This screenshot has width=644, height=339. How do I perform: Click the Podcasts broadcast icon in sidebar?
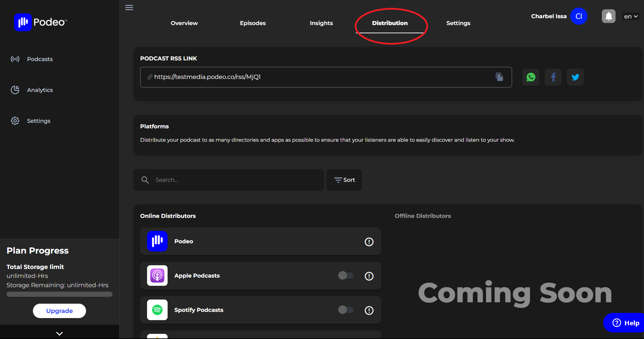pyautogui.click(x=15, y=59)
